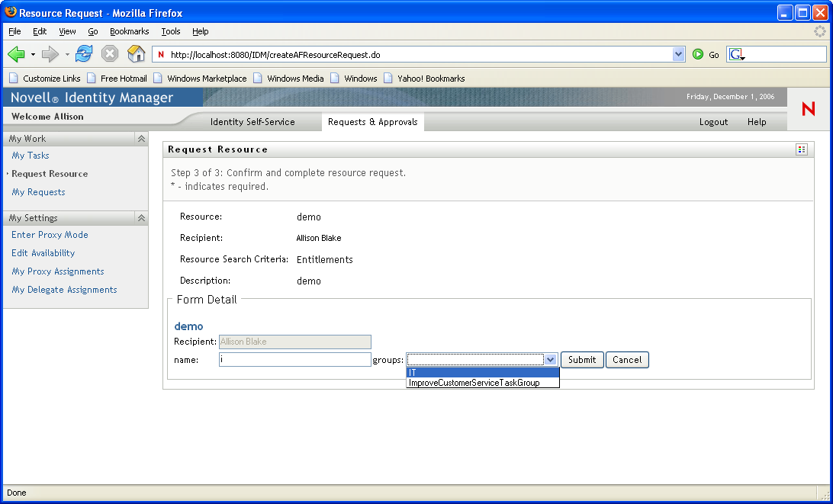This screenshot has height=504, width=833.
Task: Open the Go menu
Action: [93, 31]
